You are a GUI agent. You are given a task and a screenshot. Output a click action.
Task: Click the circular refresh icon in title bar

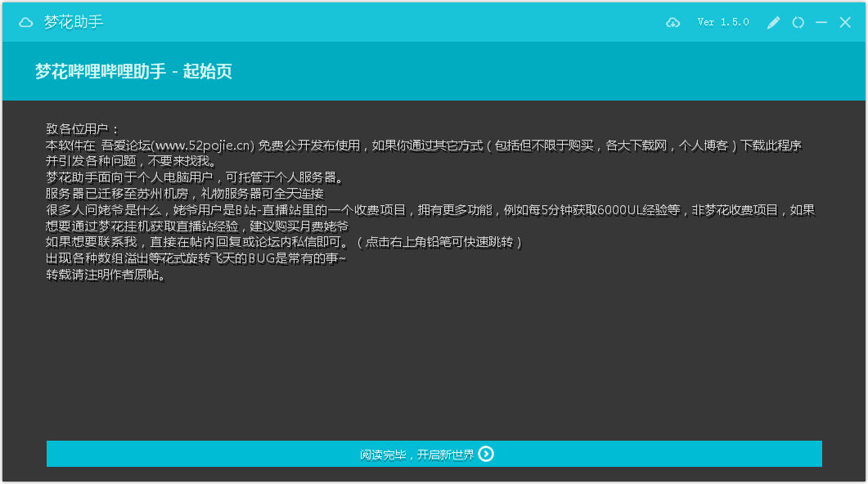point(798,23)
